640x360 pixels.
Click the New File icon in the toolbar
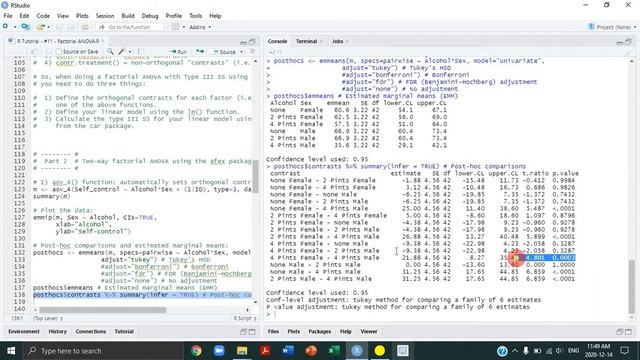pyautogui.click(x=5, y=27)
